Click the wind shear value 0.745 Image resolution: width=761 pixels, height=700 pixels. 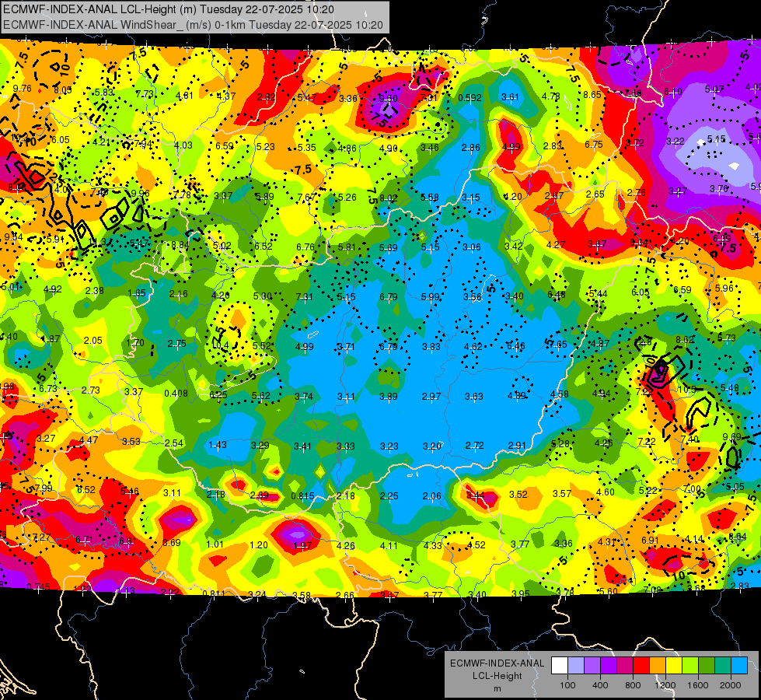tap(38, 586)
